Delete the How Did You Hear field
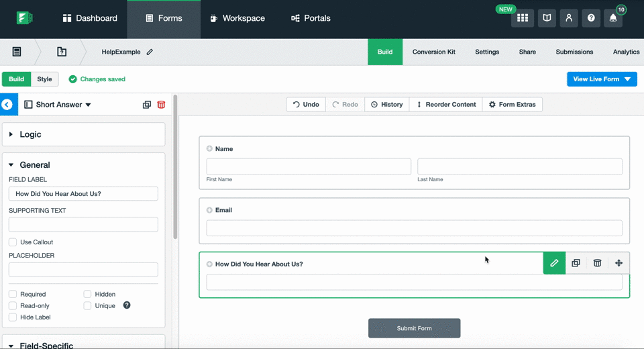This screenshot has height=349, width=644. (x=597, y=263)
